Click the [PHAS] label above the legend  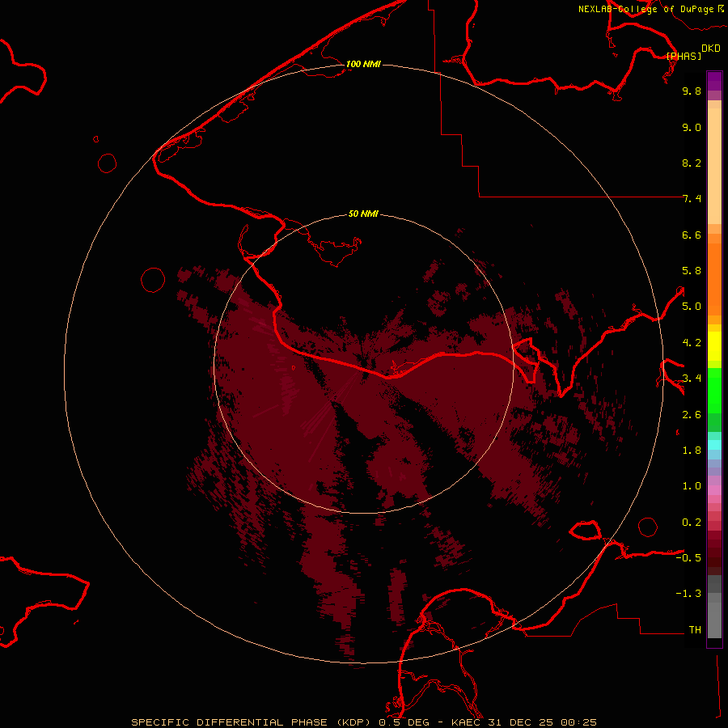click(684, 56)
